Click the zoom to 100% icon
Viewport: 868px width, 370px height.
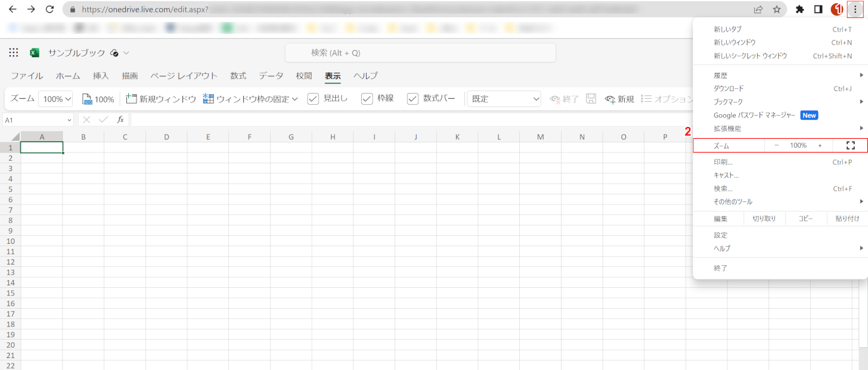click(x=87, y=99)
